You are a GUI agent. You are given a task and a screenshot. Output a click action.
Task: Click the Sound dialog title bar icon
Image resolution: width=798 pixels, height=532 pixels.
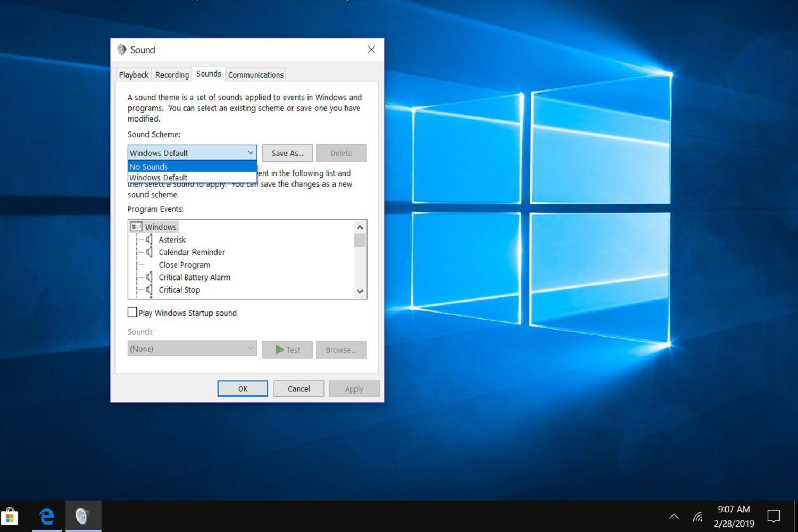pos(122,49)
